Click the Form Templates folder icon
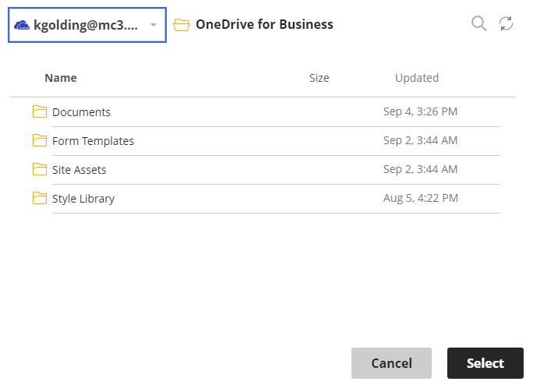The height and width of the screenshot is (392, 533). point(40,140)
